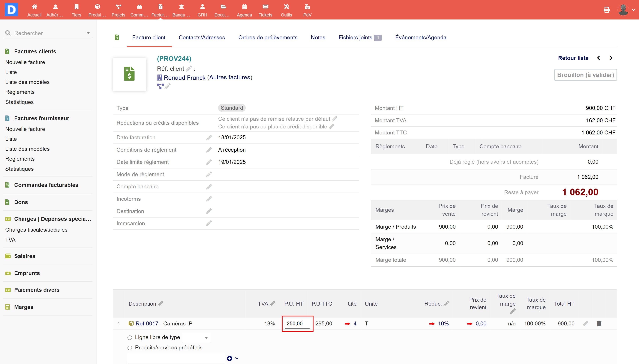This screenshot has height=364, width=639.
Task: Open Nouvelle facture under Factures clients
Action: click(x=25, y=62)
